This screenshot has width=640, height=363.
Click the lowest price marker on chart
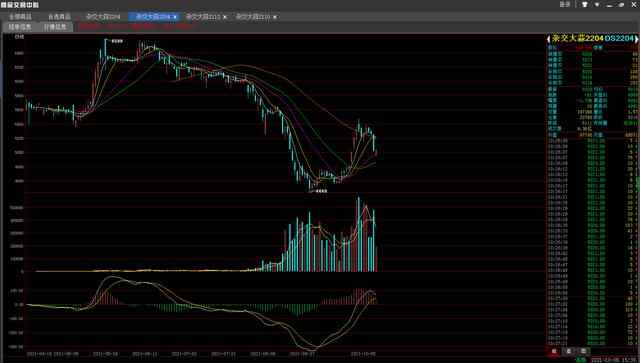coord(319,191)
